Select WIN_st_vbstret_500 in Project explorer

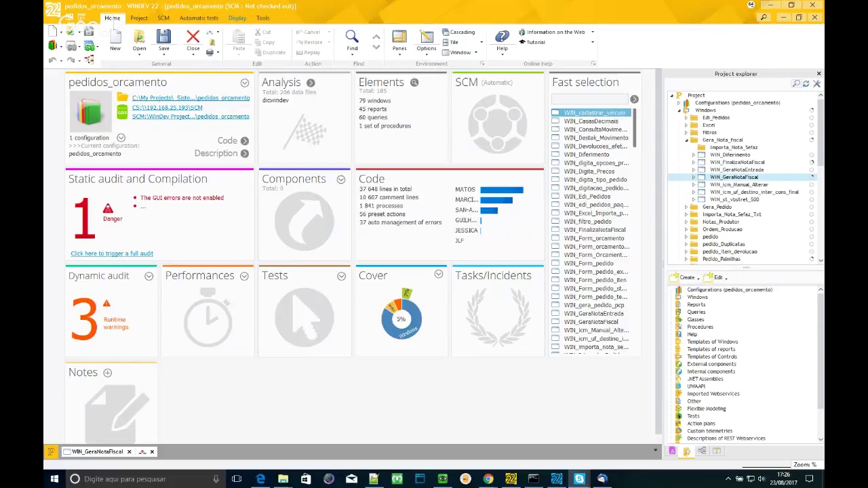click(x=734, y=200)
